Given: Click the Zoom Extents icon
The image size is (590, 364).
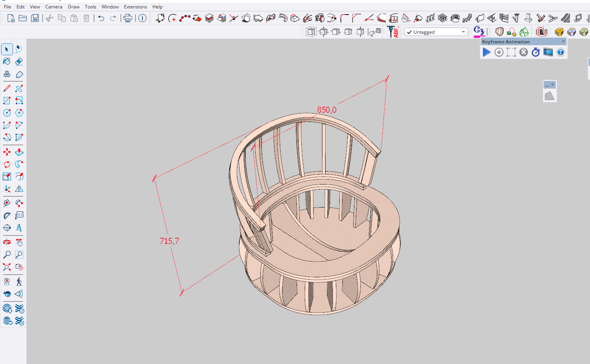Looking at the screenshot, I should click(x=7, y=267).
